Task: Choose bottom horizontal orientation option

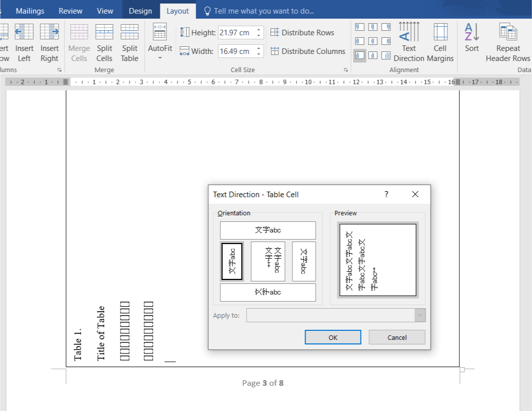Action: click(x=268, y=292)
